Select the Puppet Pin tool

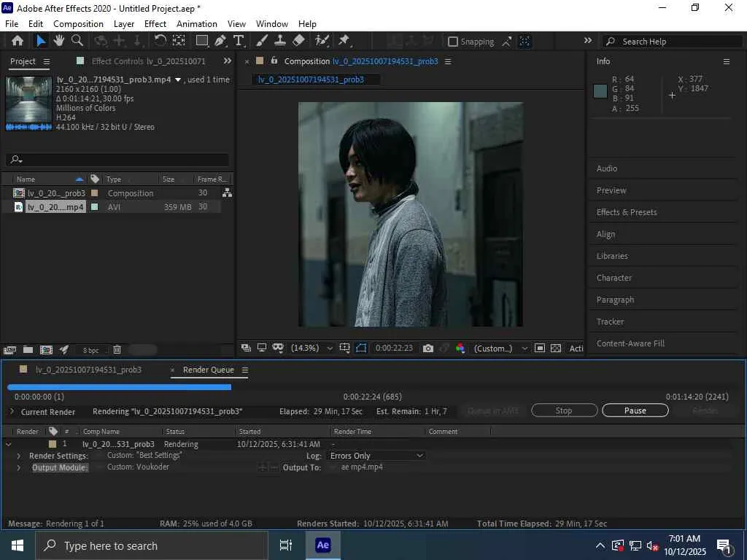344,42
